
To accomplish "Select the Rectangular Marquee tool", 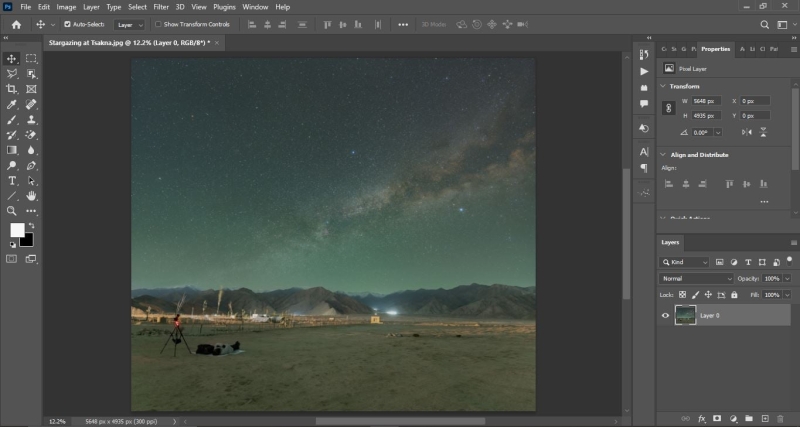I will 31,59.
